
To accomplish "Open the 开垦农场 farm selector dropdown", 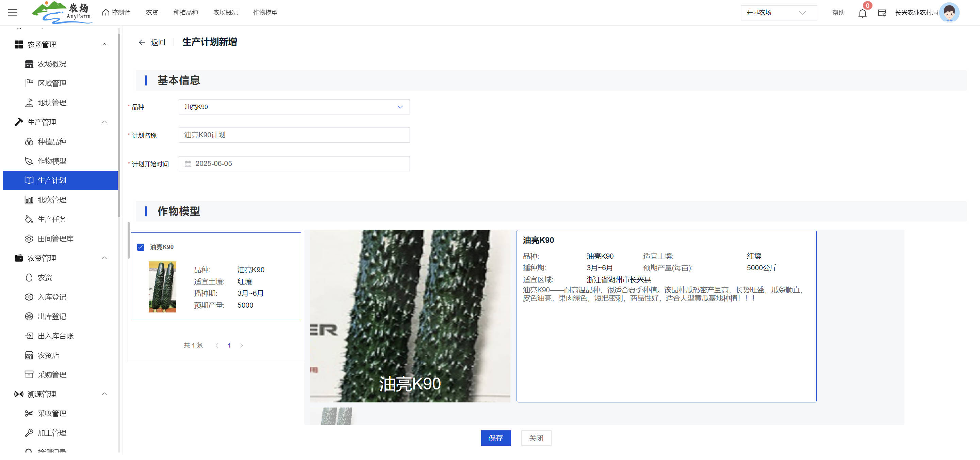I will pyautogui.click(x=778, y=13).
